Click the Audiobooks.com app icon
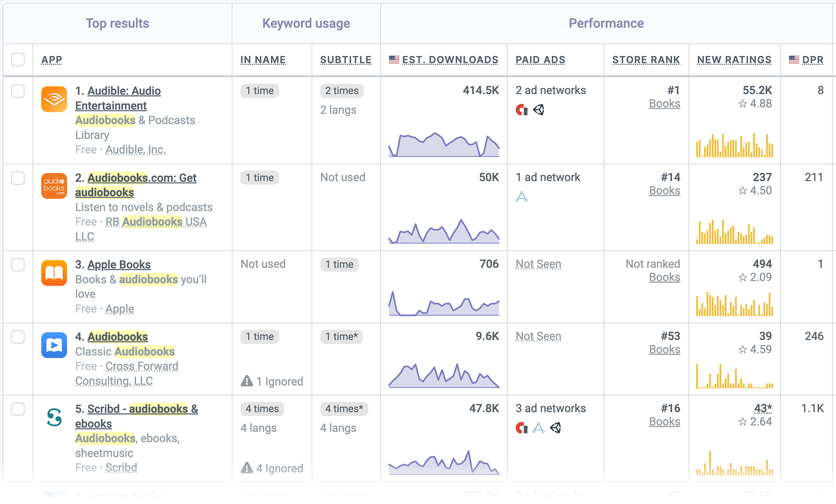The height and width of the screenshot is (504, 836). (x=54, y=186)
